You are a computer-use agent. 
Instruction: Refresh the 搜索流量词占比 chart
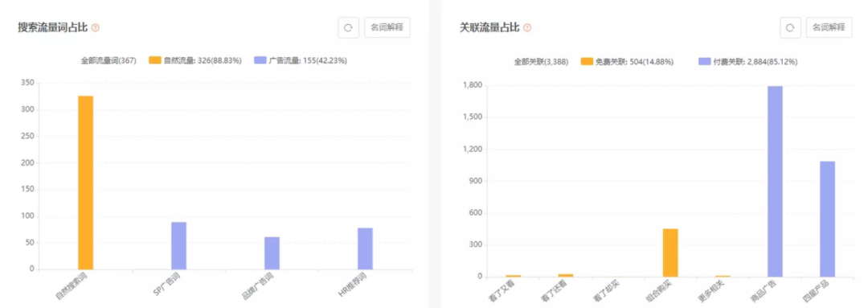coord(348,27)
